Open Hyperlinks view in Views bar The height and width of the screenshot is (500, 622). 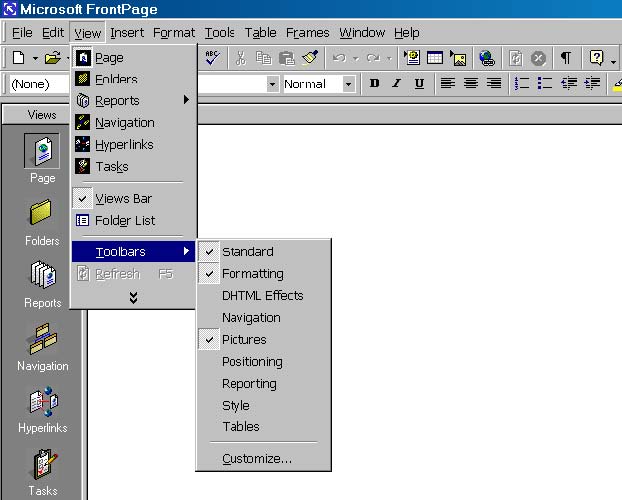pyautogui.click(x=43, y=410)
